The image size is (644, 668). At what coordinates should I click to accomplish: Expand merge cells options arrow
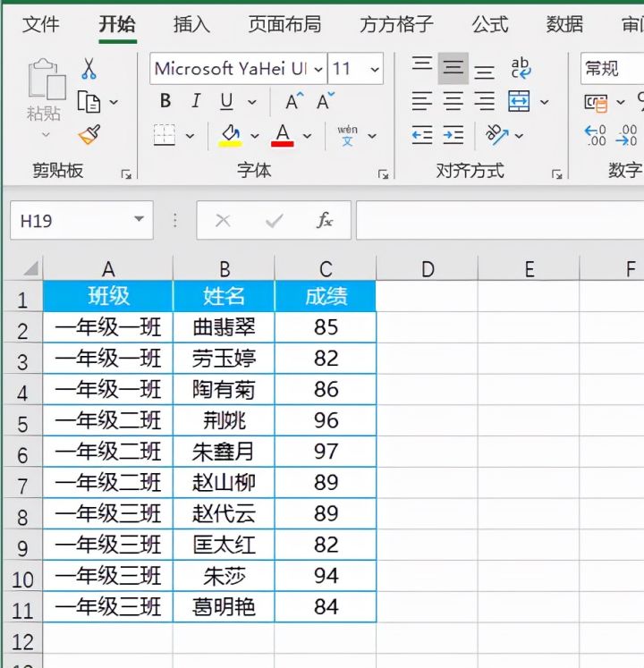[544, 102]
